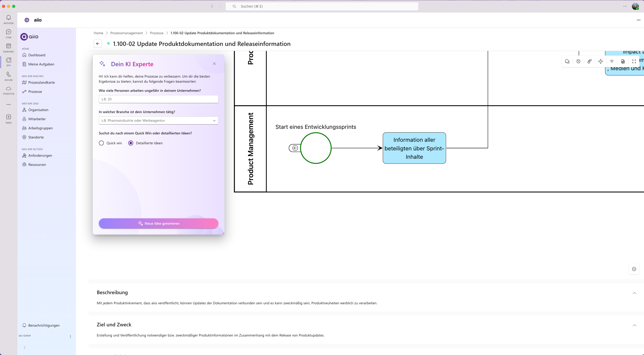Enter fullscreen diagram view
The image size is (644, 355).
pos(634,61)
